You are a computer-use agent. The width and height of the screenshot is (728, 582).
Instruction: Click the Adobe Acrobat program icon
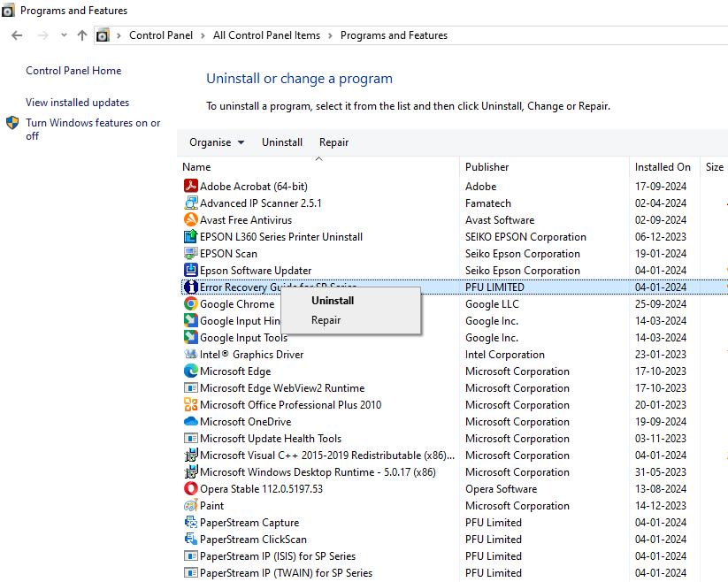tap(190, 187)
